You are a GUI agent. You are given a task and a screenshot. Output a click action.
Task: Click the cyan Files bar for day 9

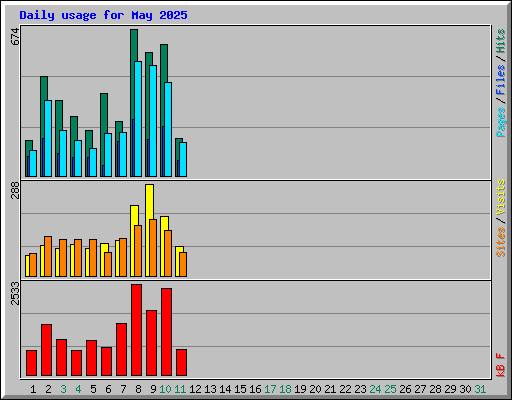pos(153,121)
